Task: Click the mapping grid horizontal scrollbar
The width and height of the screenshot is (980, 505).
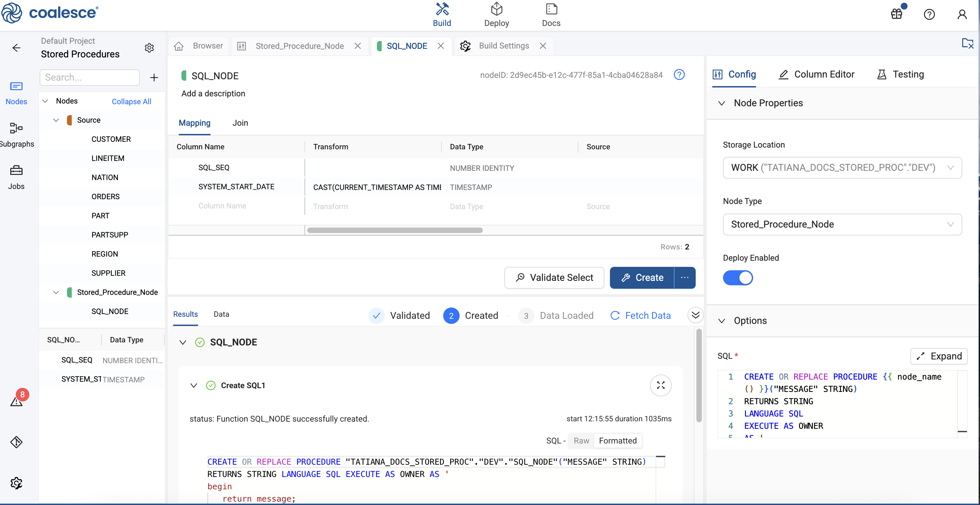Action: click(395, 230)
